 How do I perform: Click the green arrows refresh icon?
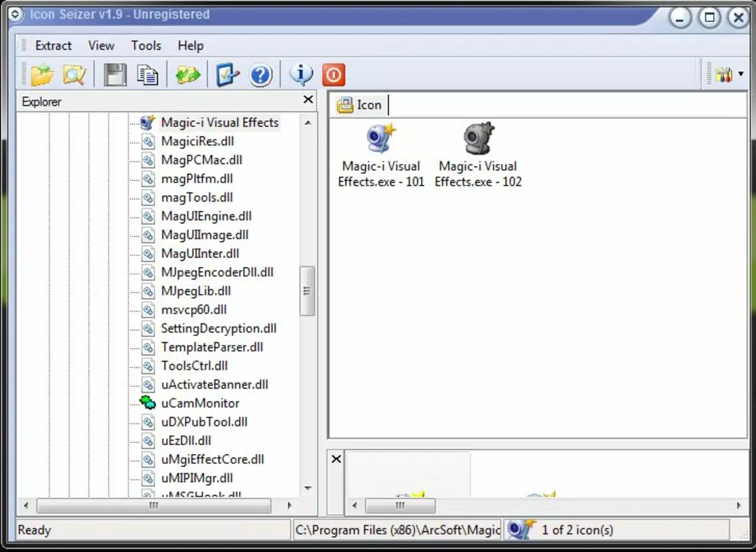(188, 75)
